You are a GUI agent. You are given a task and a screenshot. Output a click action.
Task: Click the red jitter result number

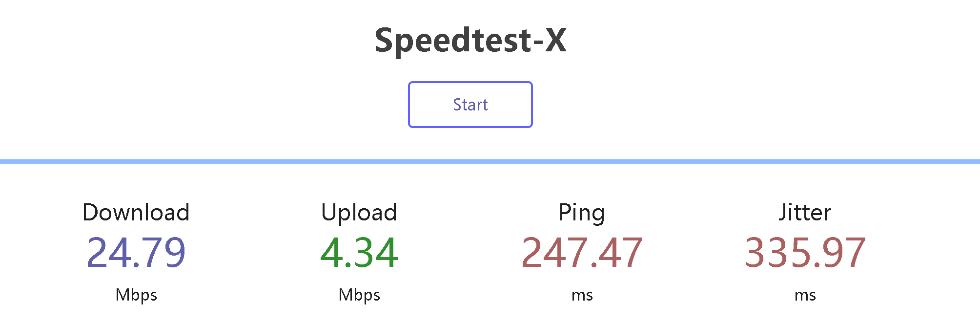pyautogui.click(x=805, y=252)
